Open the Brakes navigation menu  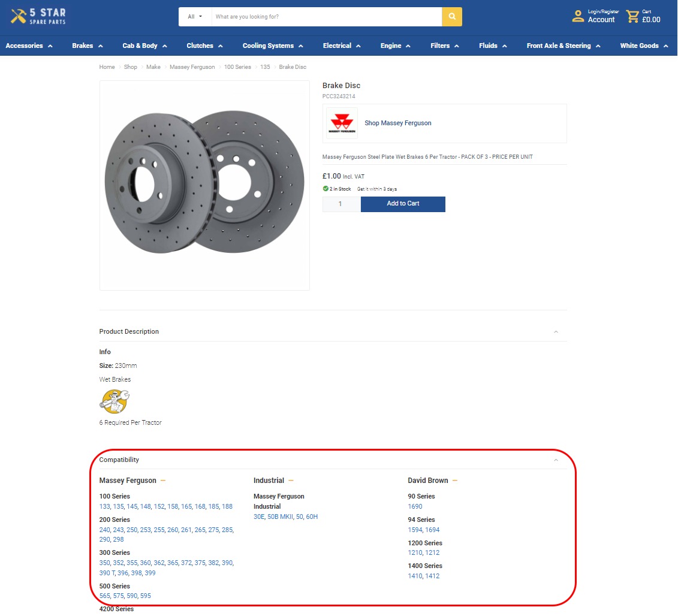88,46
